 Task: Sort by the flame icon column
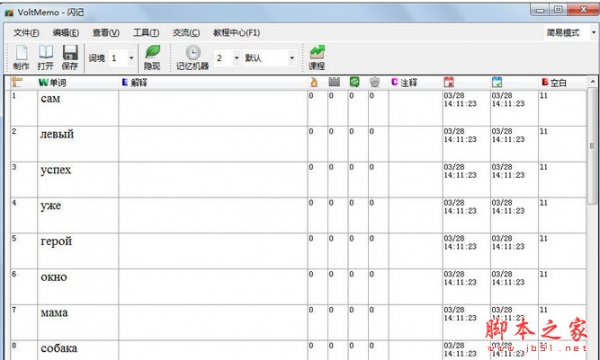[314, 82]
